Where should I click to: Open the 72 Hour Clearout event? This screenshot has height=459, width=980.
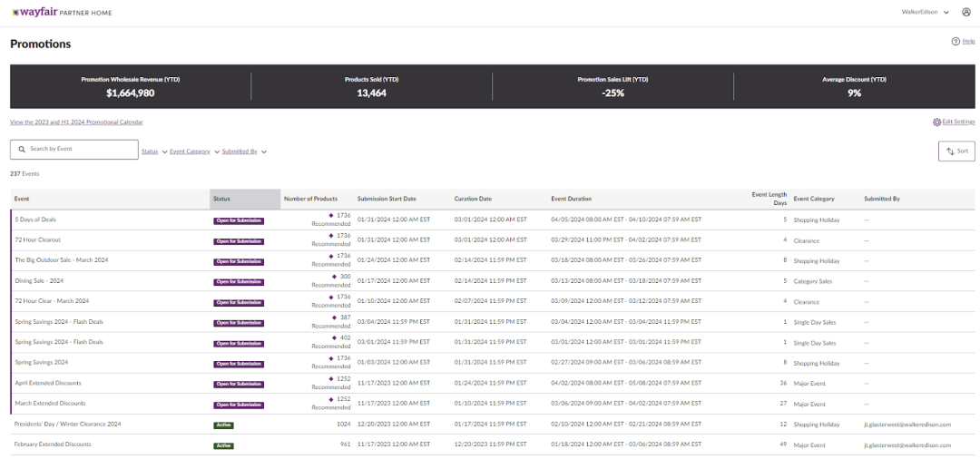coord(37,239)
